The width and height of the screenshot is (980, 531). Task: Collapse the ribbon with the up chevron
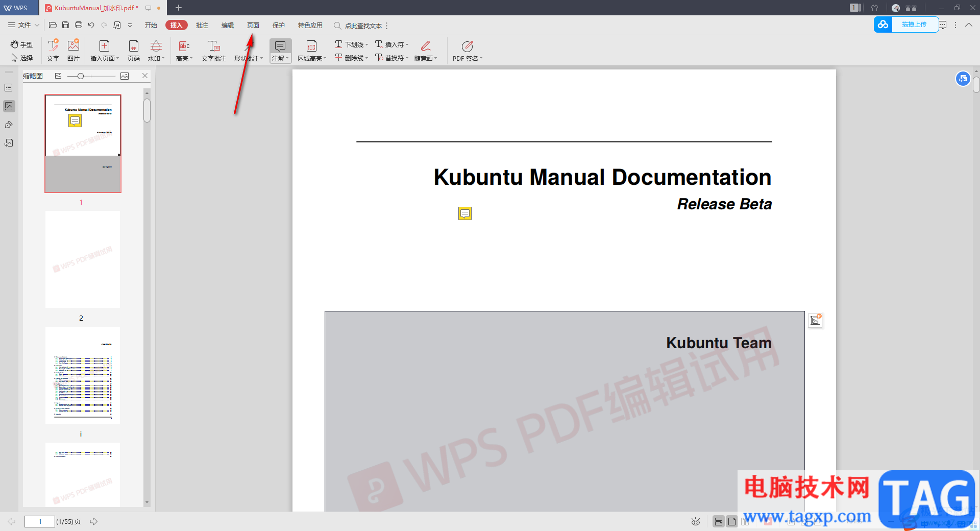tap(969, 25)
